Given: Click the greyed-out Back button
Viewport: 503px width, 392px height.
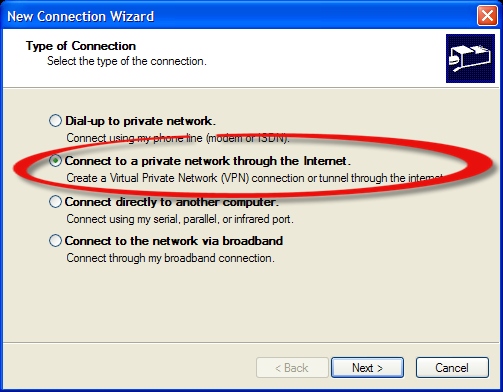Looking at the screenshot, I should tap(292, 368).
